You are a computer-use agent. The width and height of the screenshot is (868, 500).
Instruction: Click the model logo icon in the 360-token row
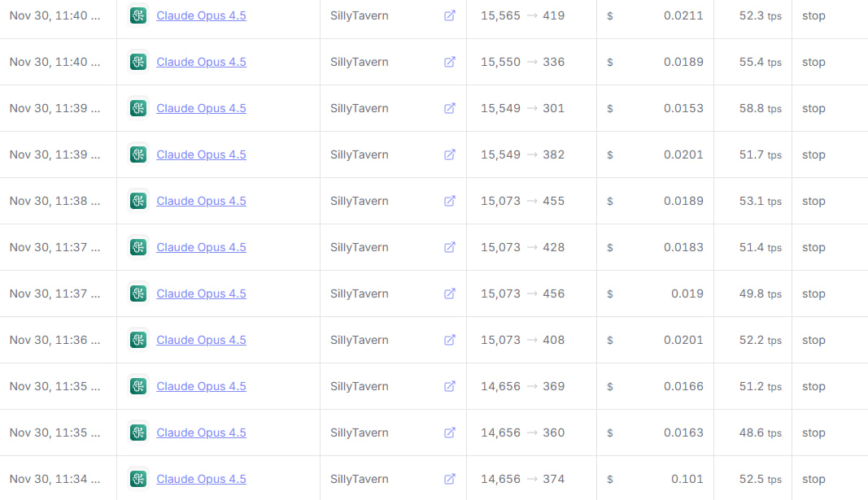137,433
